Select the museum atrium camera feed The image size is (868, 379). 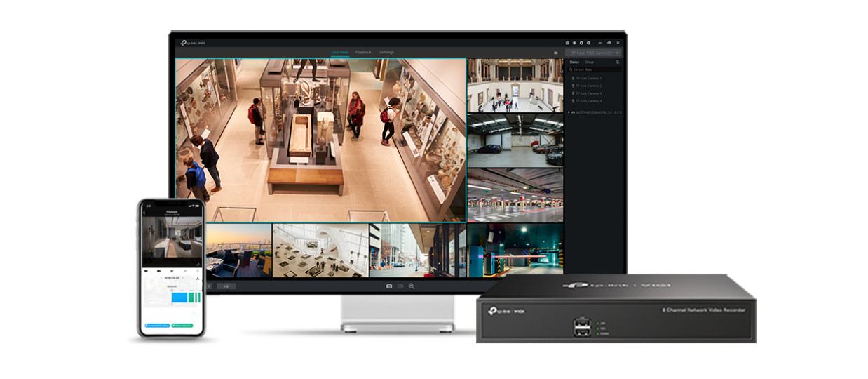(515, 85)
